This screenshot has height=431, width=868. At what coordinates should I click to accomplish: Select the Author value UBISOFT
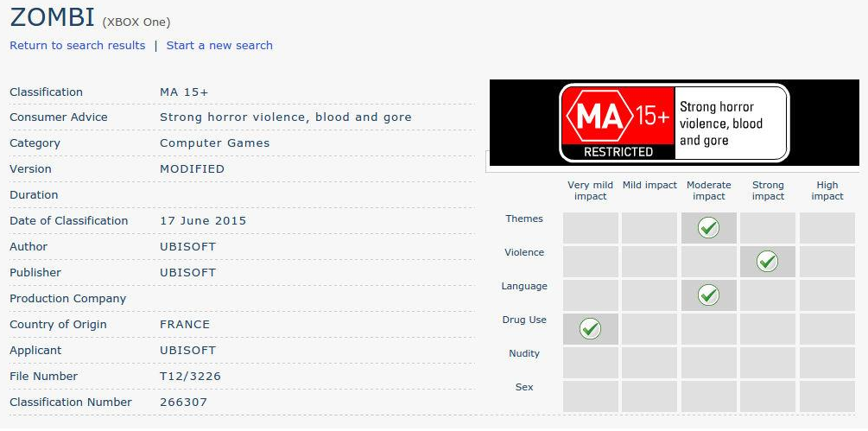[x=187, y=247]
